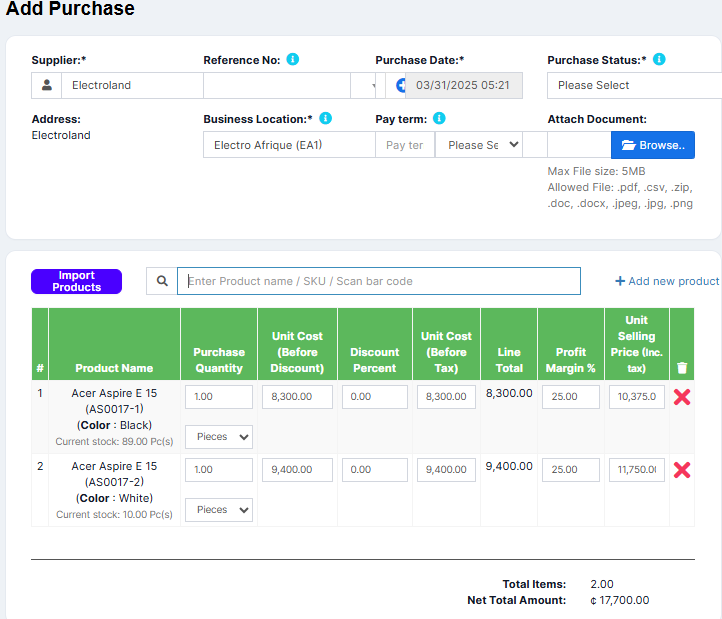The image size is (722, 619).
Task: Edit purchase quantity for White Acer Aspire
Action: pos(219,470)
